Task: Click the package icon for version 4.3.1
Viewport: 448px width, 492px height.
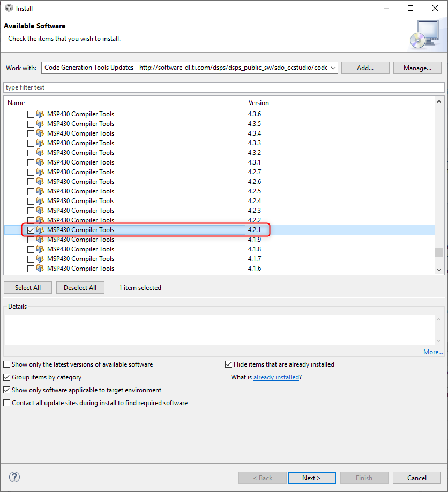Action: [x=41, y=162]
